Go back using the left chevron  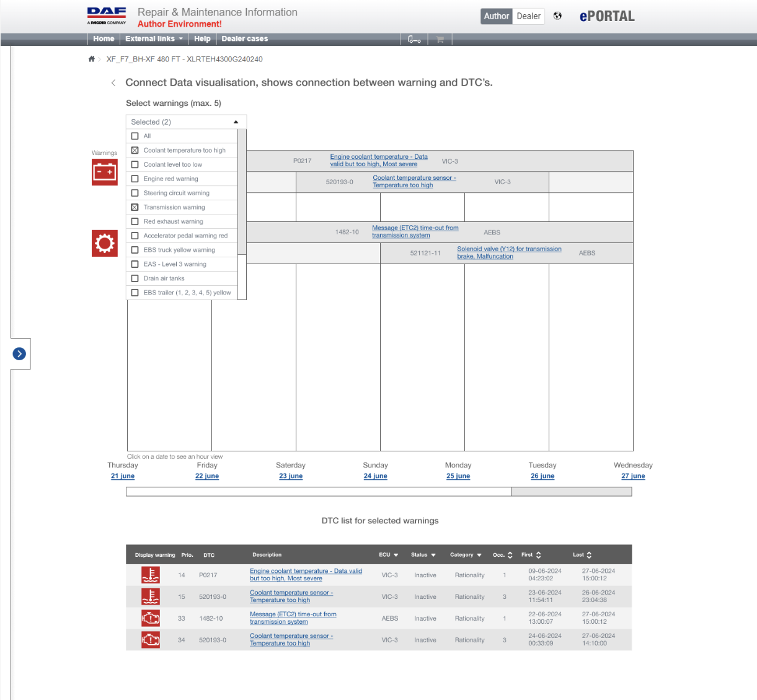click(x=113, y=83)
